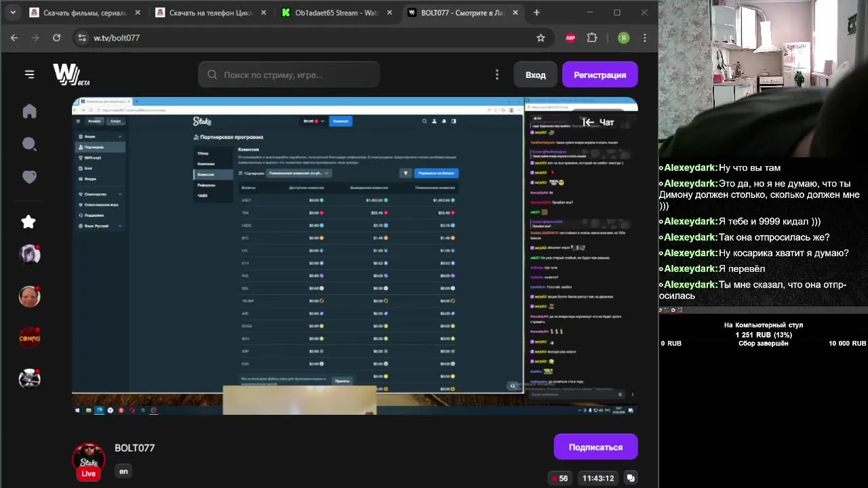Click the Регистрация button
This screenshot has height=488, width=868.
coord(600,75)
